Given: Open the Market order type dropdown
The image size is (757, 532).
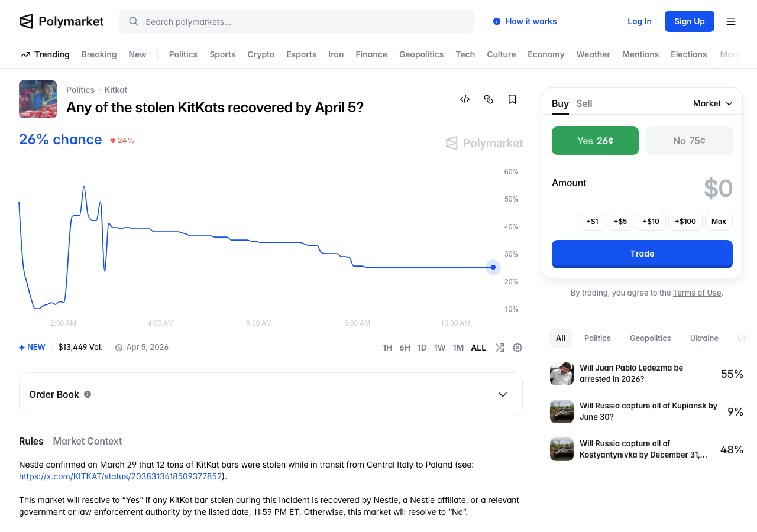Looking at the screenshot, I should tap(713, 103).
